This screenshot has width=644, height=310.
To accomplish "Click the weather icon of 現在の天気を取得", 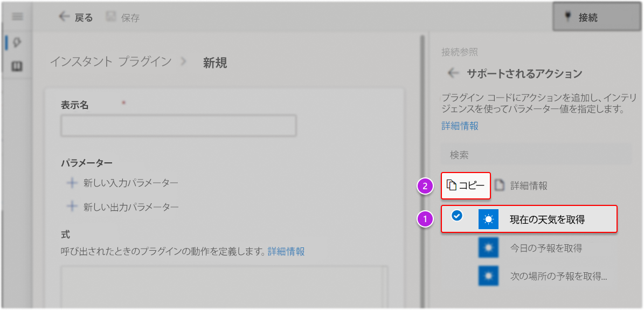I will point(488,219).
